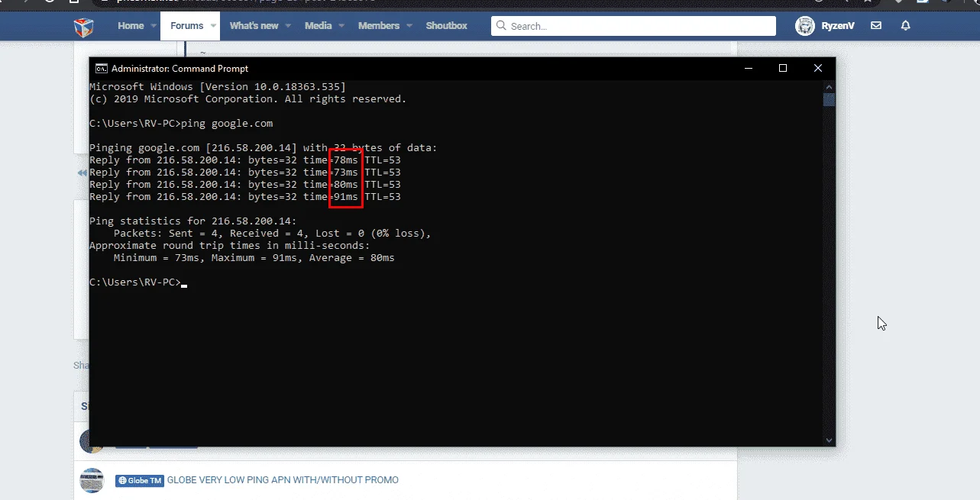Image resolution: width=980 pixels, height=500 pixels.
Task: Click the 'Minimum = 73ms' statistics line
Action: (254, 258)
